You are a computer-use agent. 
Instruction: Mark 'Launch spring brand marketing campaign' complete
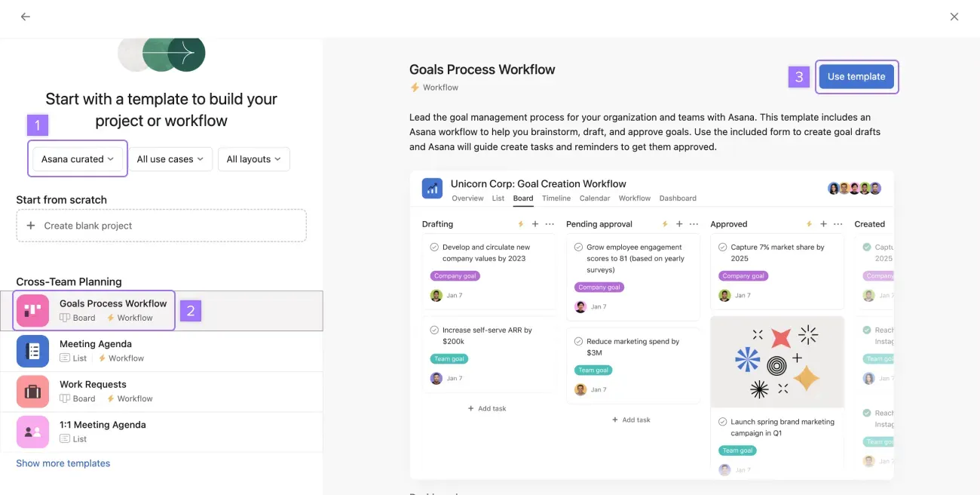[723, 422]
